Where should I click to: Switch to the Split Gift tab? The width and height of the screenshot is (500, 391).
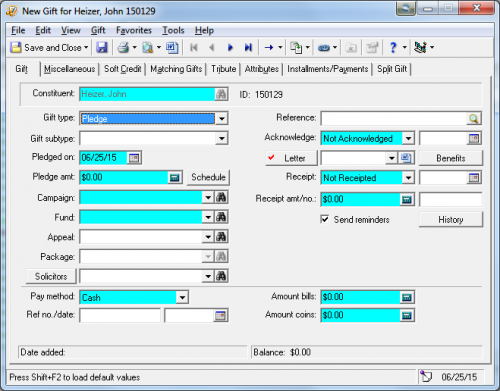(392, 69)
